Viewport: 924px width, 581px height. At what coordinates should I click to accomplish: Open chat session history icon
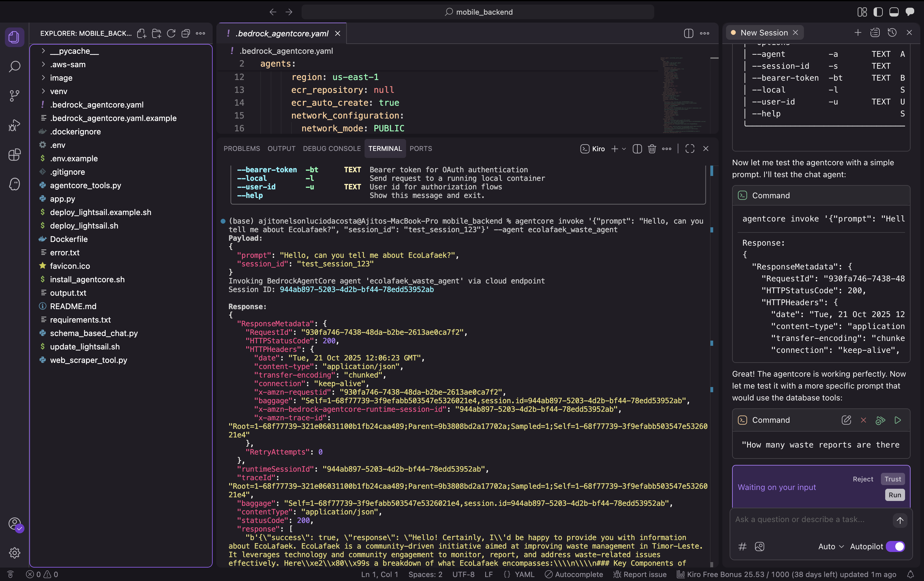892,33
